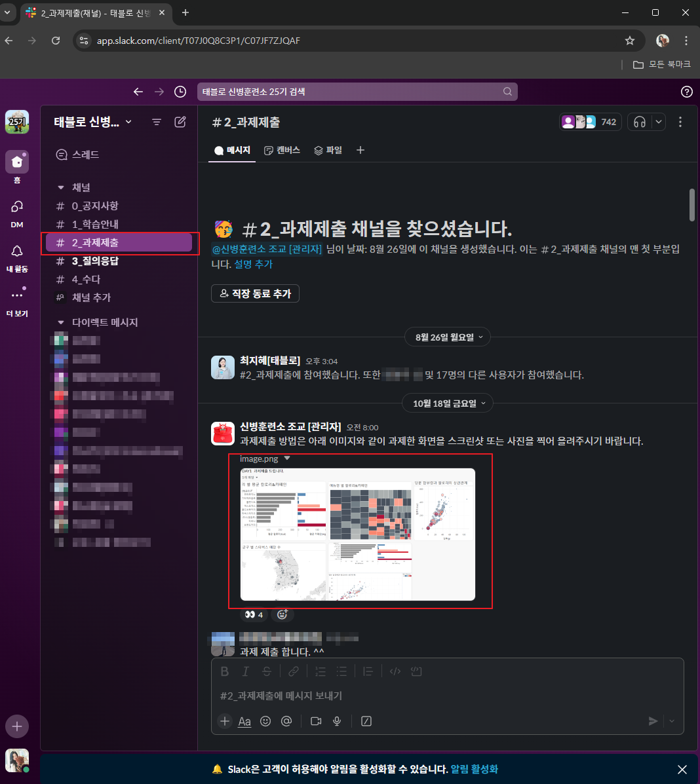Insert a blockquote in the composer

point(368,671)
